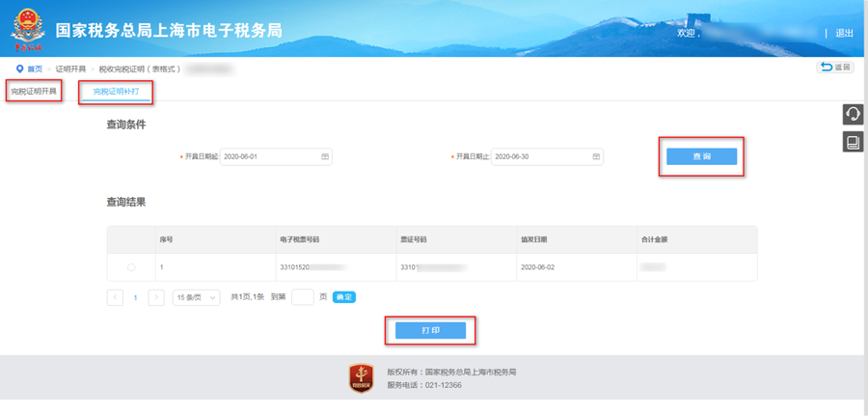Click the 打印 print button

(430, 330)
